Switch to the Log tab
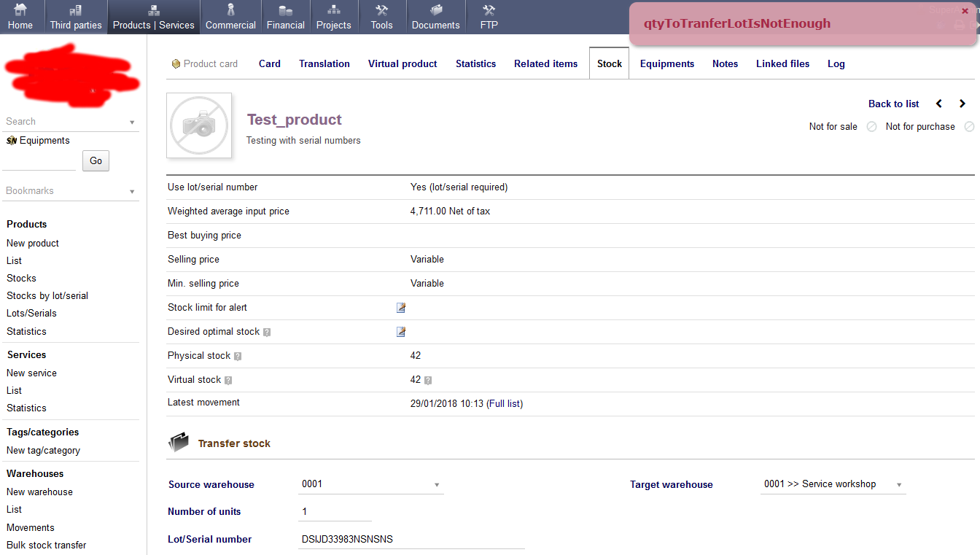 click(836, 64)
